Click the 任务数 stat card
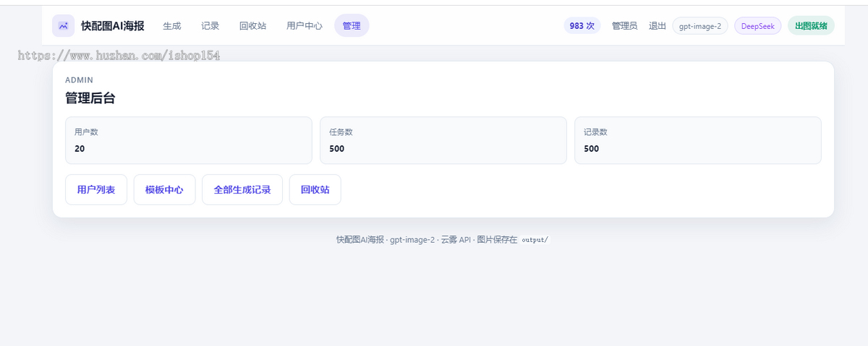Screen dimensions: 868x346 443,141
